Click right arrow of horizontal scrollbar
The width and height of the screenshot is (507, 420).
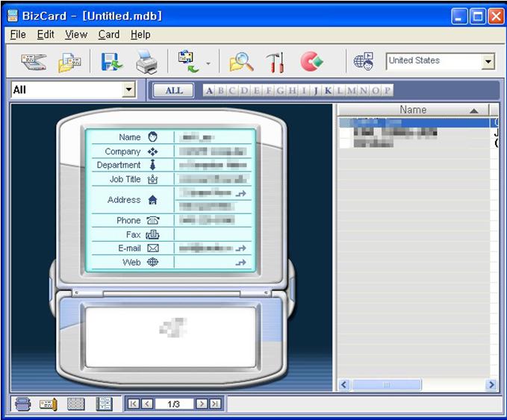[491, 385]
